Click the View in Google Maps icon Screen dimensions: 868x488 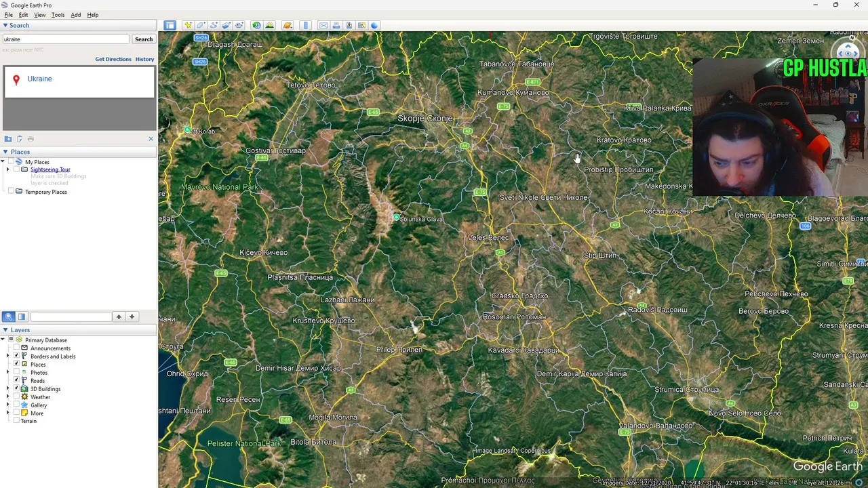pos(361,26)
